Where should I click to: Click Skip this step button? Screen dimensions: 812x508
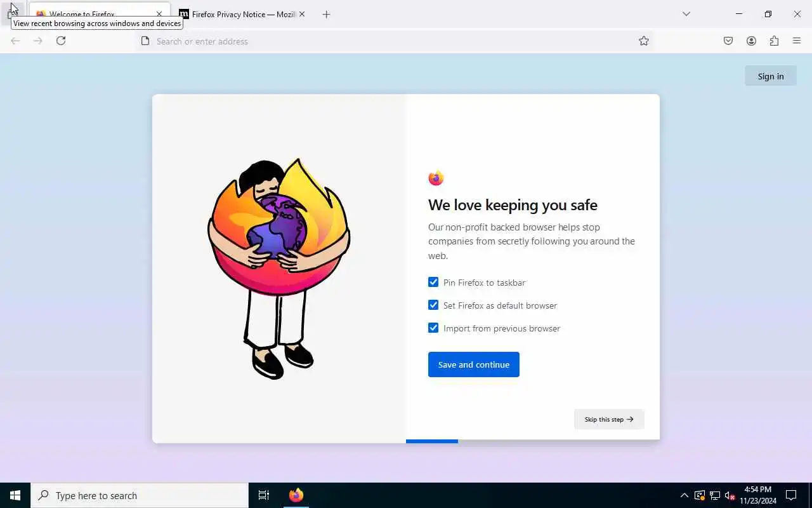click(609, 419)
